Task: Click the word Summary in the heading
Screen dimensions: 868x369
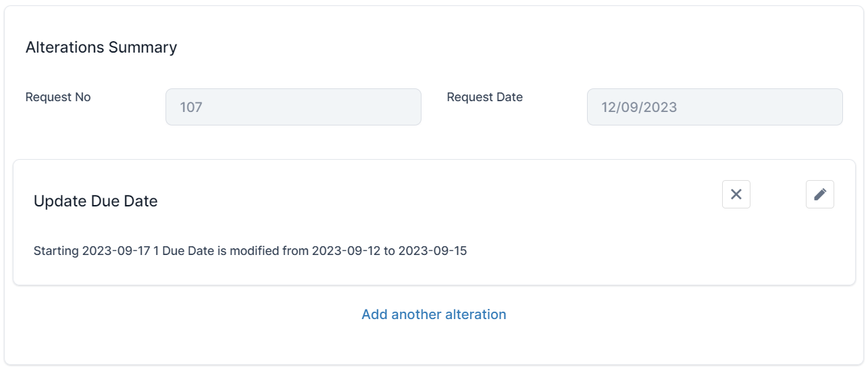Action: [145, 47]
